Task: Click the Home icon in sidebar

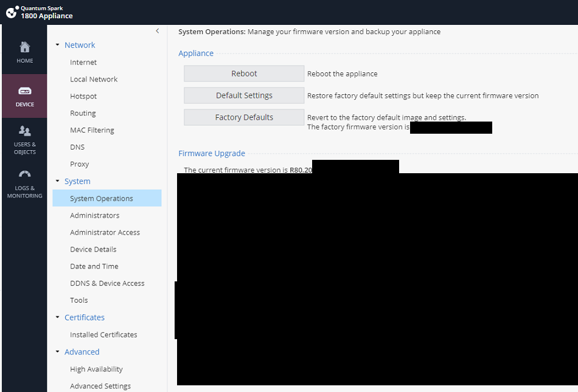Action: pos(24,47)
